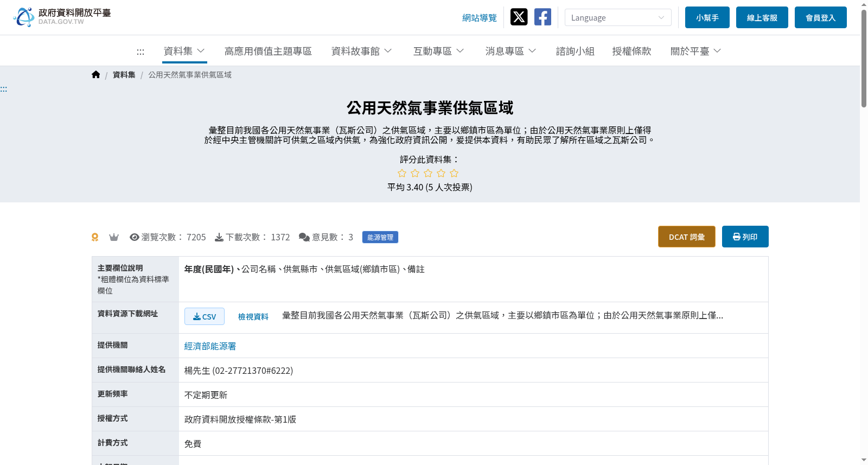Click the DATA.GOV.TW site logo
868x465 pixels.
(62, 17)
